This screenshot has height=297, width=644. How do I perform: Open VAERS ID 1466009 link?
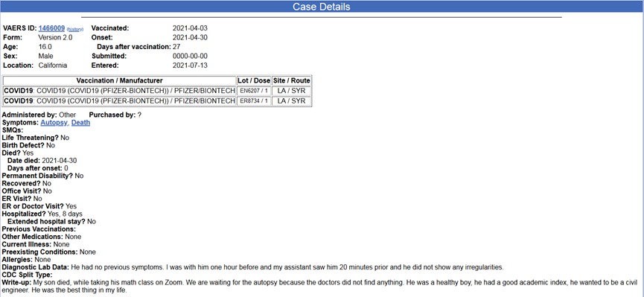click(x=51, y=28)
